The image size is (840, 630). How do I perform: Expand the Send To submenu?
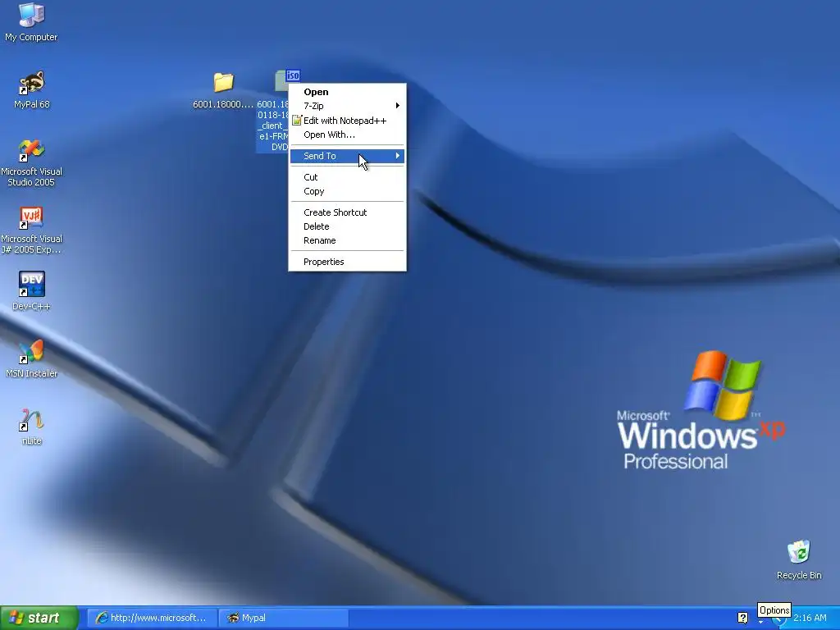pos(347,156)
